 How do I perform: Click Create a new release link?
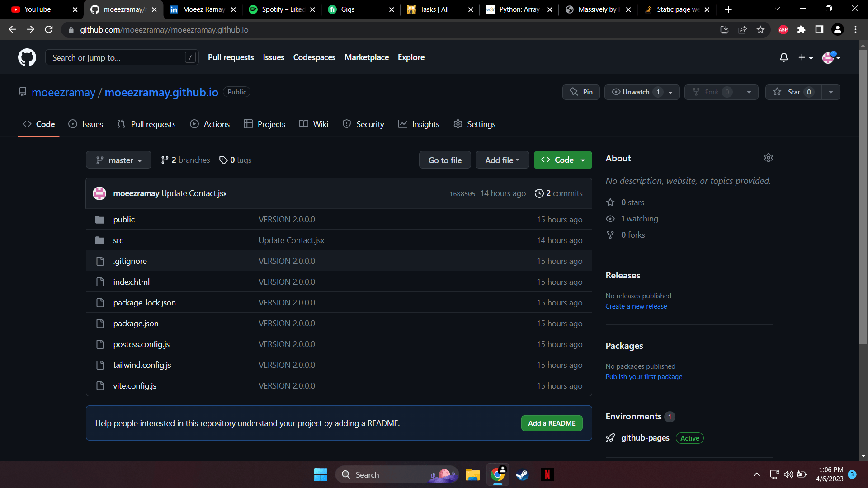point(636,306)
